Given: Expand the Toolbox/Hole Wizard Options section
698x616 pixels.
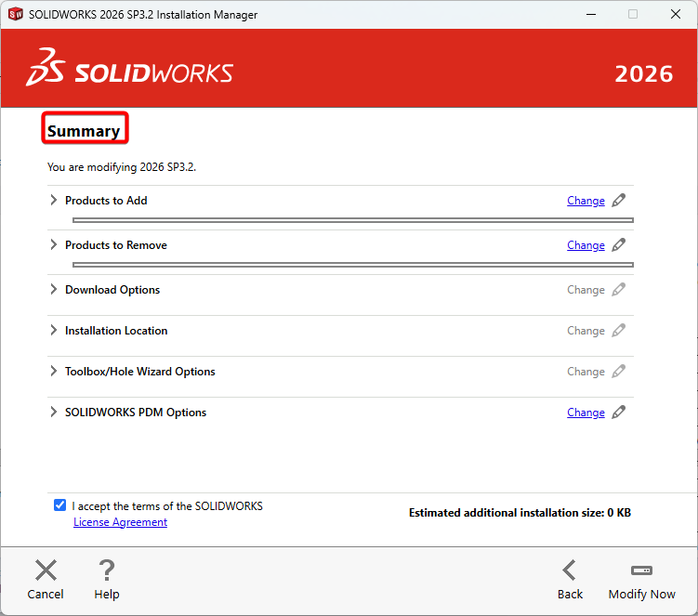Looking at the screenshot, I should point(53,372).
